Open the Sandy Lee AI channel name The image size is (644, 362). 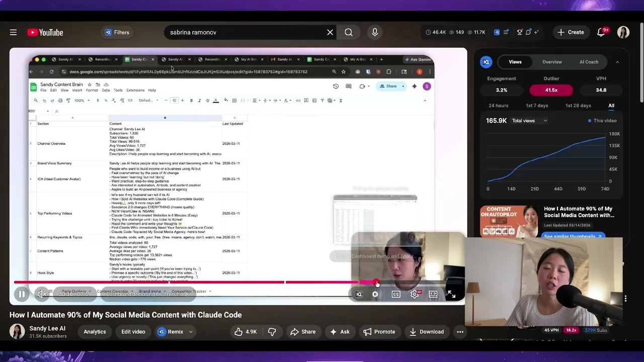47,328
